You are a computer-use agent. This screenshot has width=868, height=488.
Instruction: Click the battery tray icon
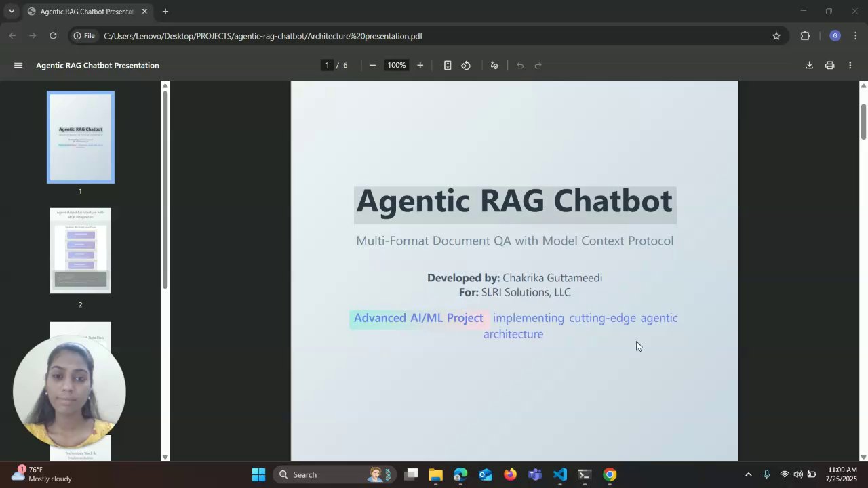point(812,474)
